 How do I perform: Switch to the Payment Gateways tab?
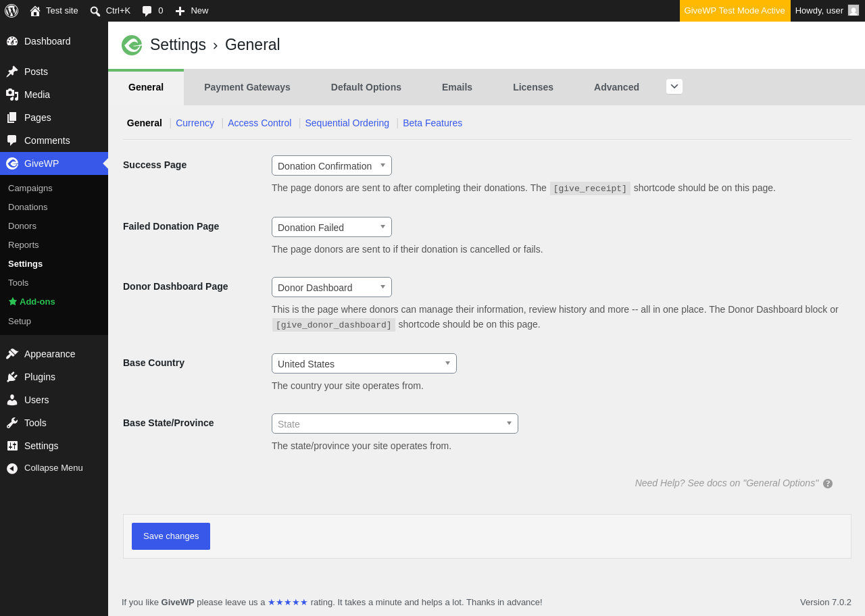click(x=247, y=87)
